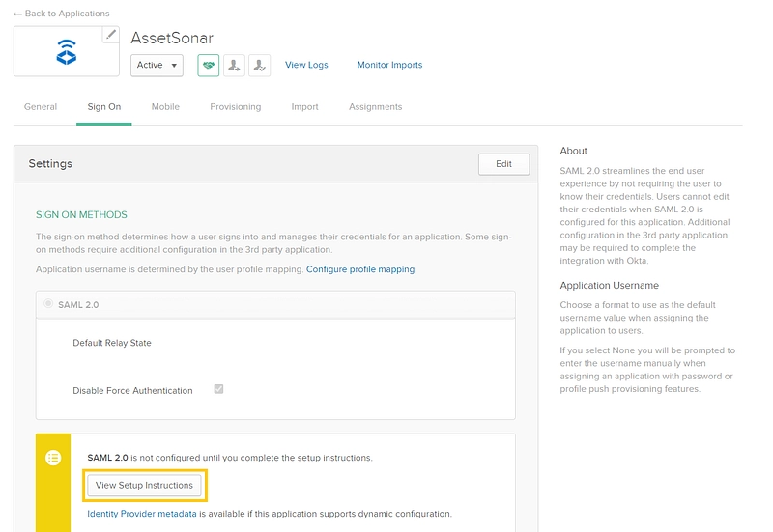Switch to the General tab
Viewport: 773px width, 532px height.
pyautogui.click(x=41, y=107)
